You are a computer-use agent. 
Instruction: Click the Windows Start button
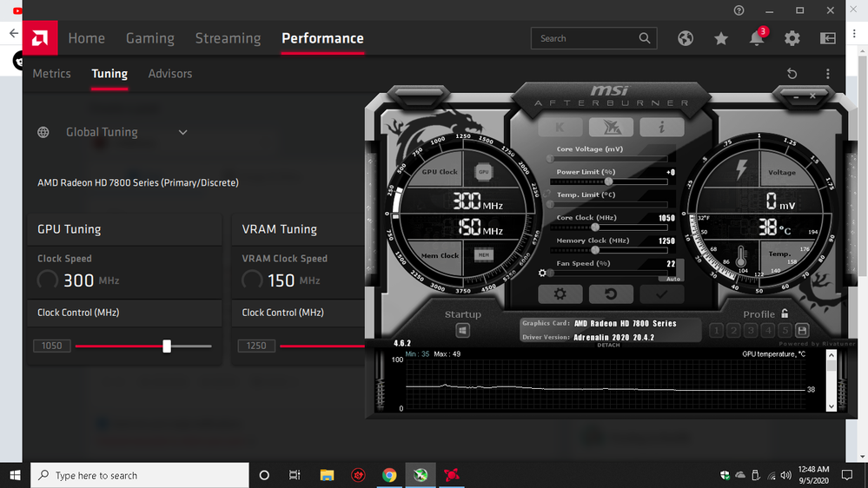click(15, 475)
